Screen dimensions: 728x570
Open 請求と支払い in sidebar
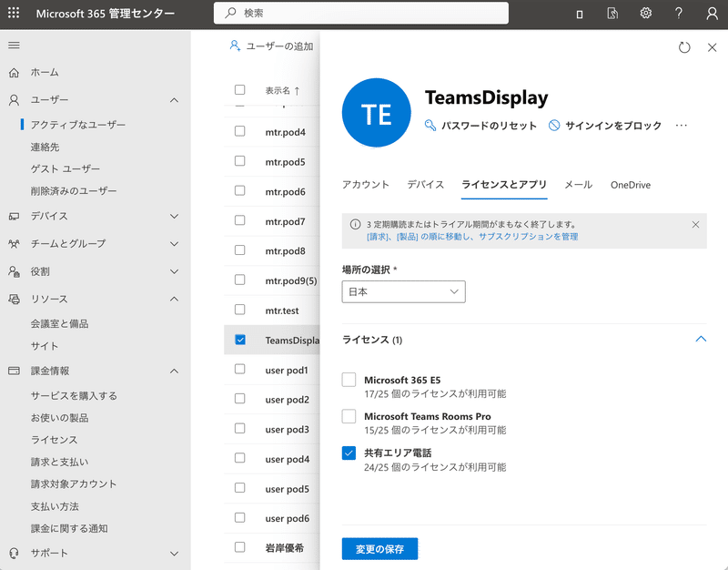(x=59, y=462)
